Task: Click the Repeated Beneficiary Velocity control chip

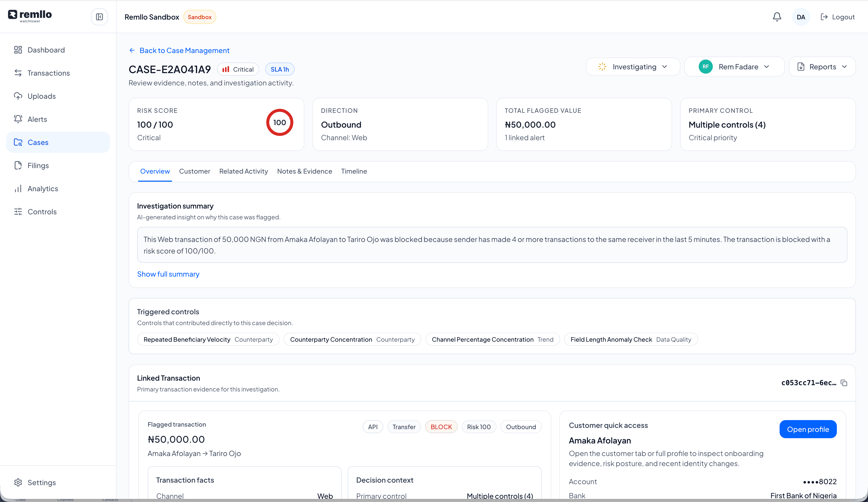Action: coord(208,339)
